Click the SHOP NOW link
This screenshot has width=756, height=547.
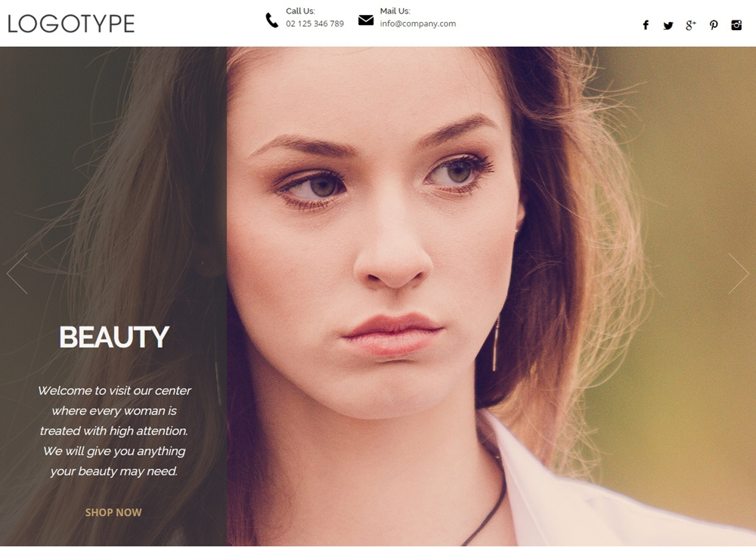point(113,512)
